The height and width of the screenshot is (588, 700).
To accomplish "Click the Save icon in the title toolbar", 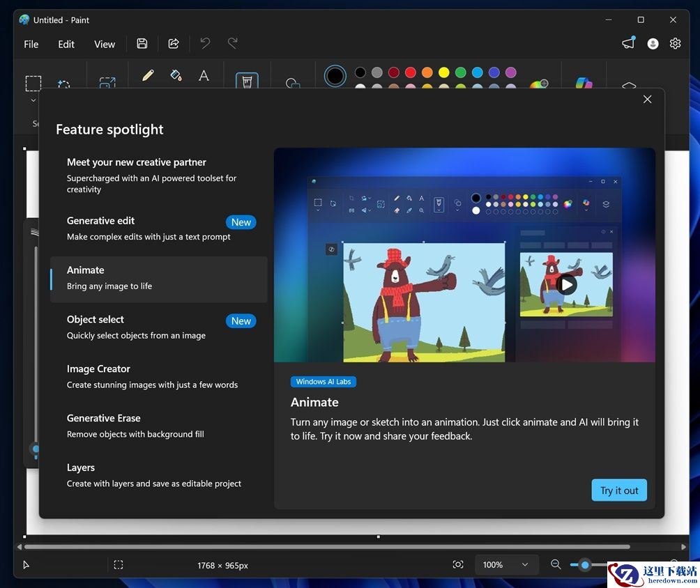I will pyautogui.click(x=142, y=44).
